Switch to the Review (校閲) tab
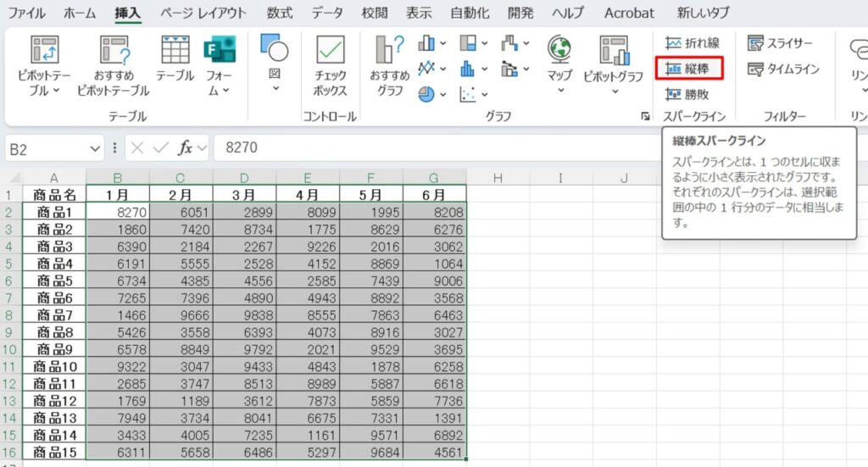The height and width of the screenshot is (467, 868). point(375,13)
